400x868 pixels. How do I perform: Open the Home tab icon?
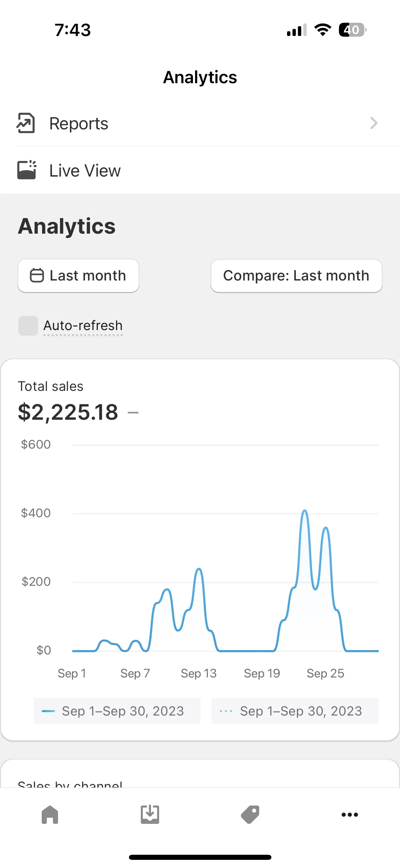tap(50, 814)
